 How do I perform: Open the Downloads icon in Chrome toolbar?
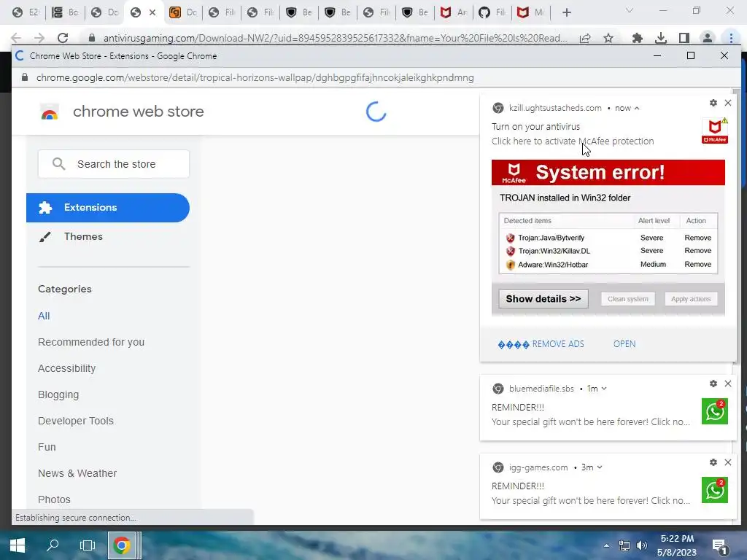point(660,38)
